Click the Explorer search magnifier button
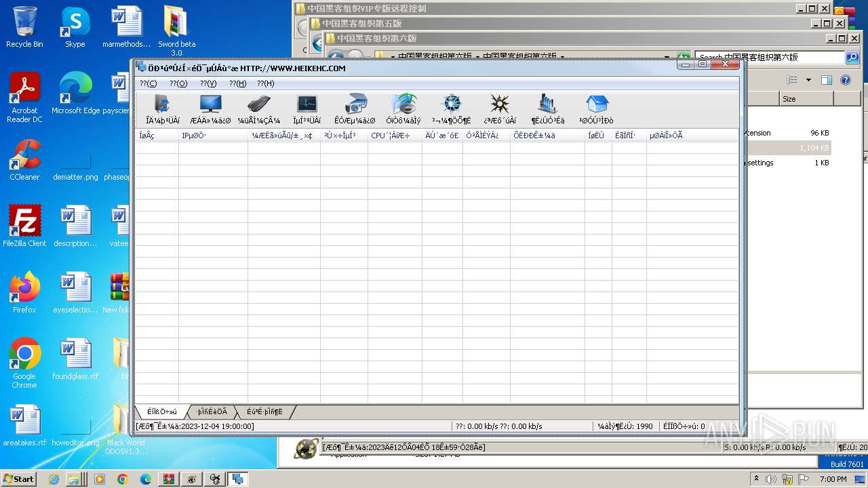 (x=852, y=58)
